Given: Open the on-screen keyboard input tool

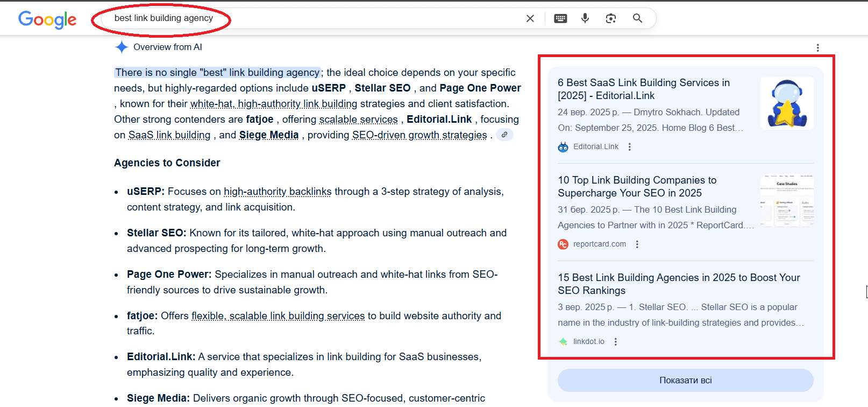Looking at the screenshot, I should coord(560,18).
